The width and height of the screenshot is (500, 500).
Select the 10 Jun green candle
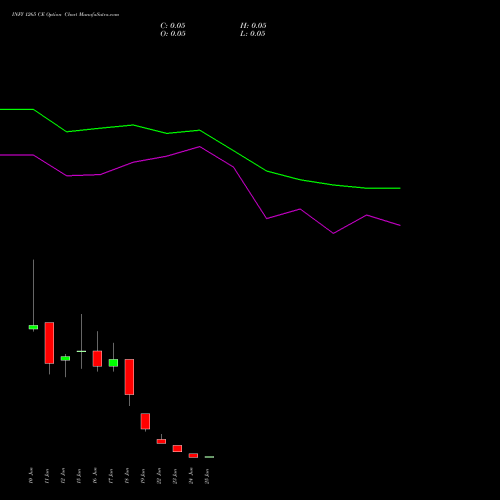(x=33, y=327)
